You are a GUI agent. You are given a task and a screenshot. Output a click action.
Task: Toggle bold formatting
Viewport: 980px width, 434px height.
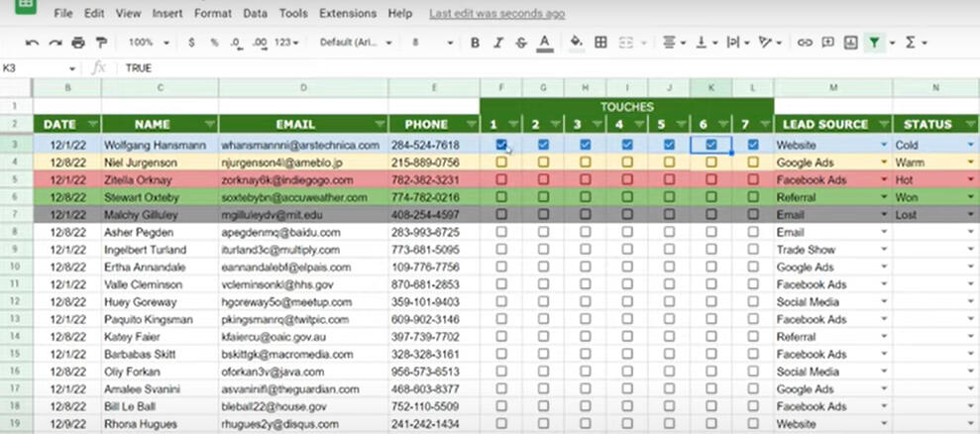[475, 43]
